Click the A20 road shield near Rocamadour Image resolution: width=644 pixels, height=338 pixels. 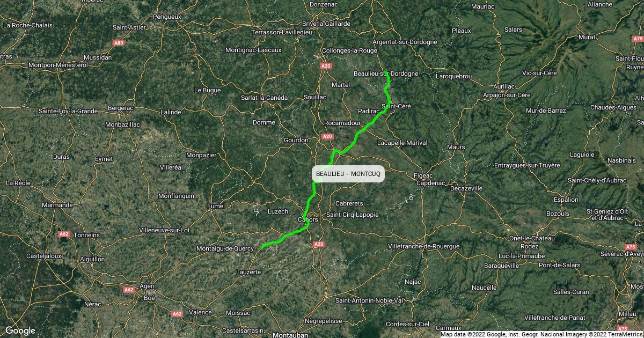point(327,136)
